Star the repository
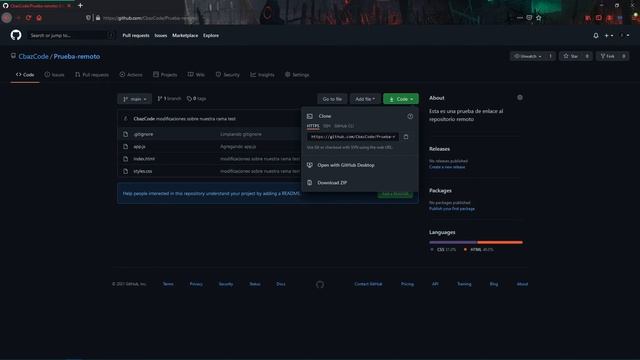Screen dimensions: 640x360 (571, 56)
